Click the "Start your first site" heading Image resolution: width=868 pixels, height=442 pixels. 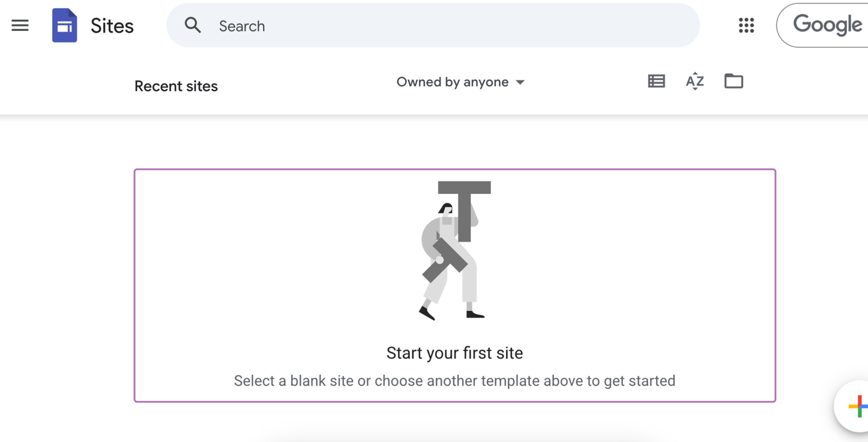(455, 353)
